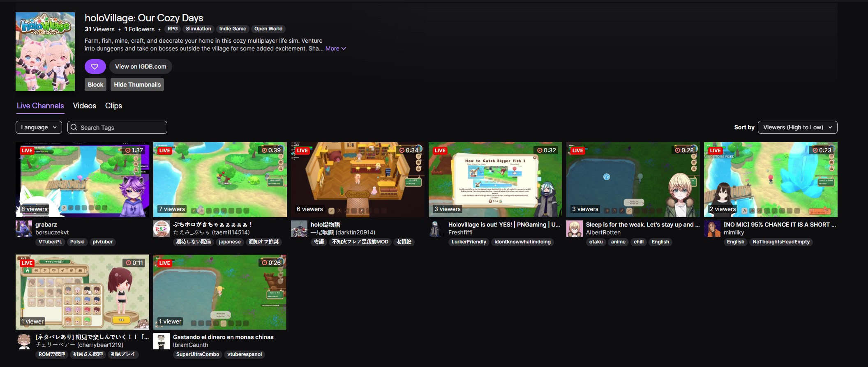The image size is (868, 367).
Task: Open cherrybear1219 channel avatar
Action: 24,341
